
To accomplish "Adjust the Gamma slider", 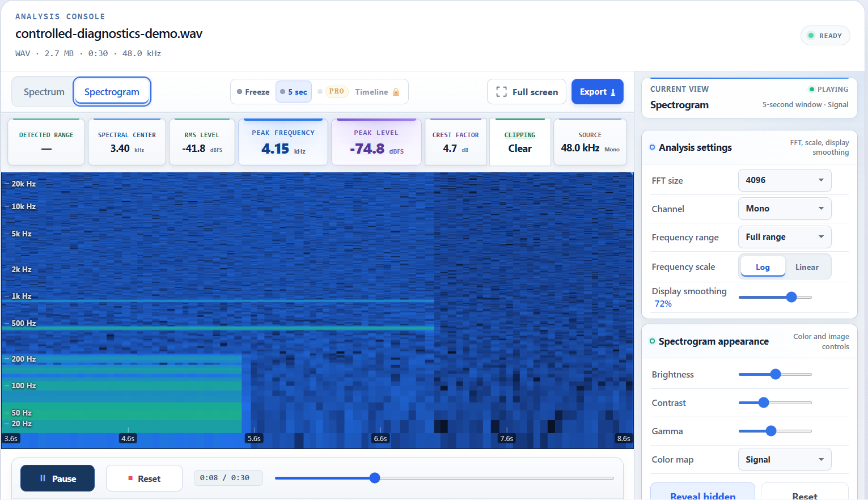I will (x=775, y=431).
